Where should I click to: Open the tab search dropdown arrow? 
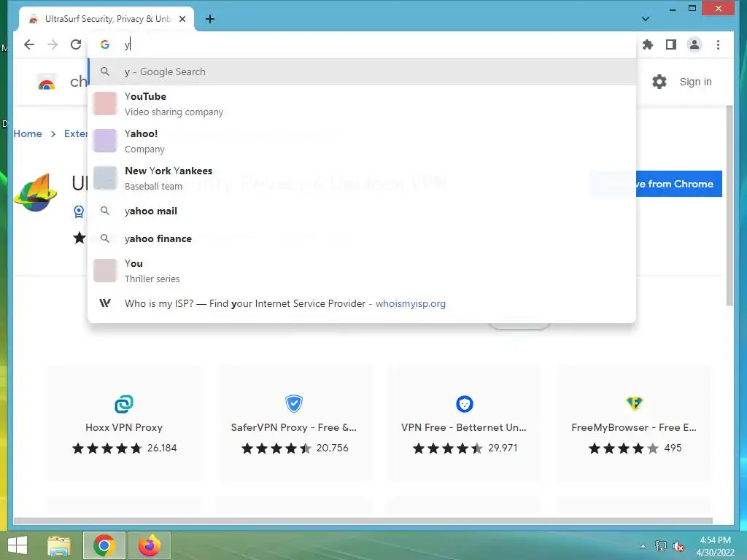tap(645, 19)
